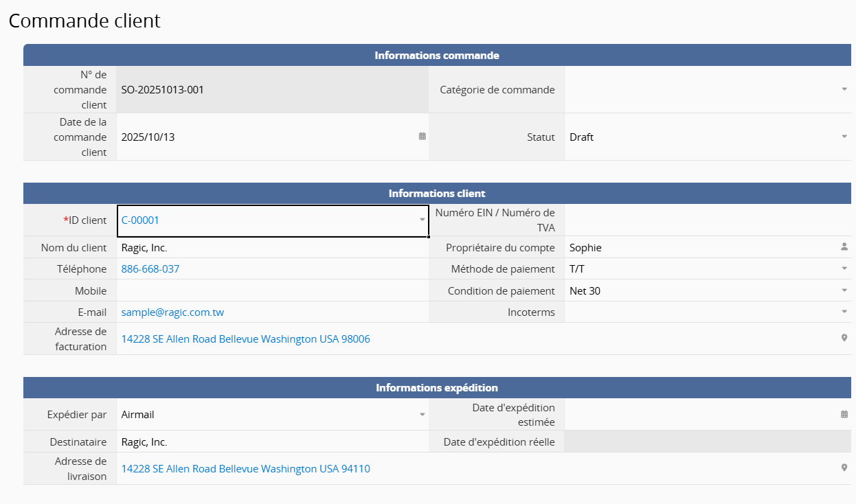Expand the ID client dropdown arrow
This screenshot has width=856, height=504.
pyautogui.click(x=423, y=220)
